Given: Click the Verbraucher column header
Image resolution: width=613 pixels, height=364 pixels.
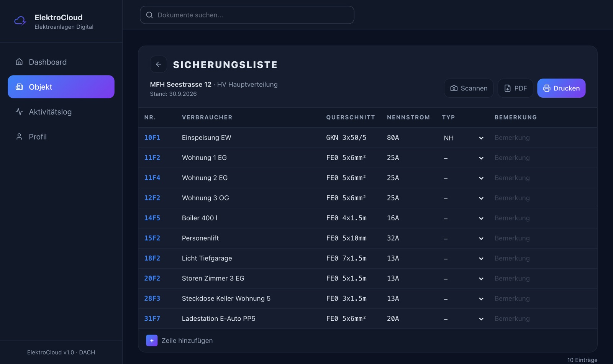Looking at the screenshot, I should (207, 117).
